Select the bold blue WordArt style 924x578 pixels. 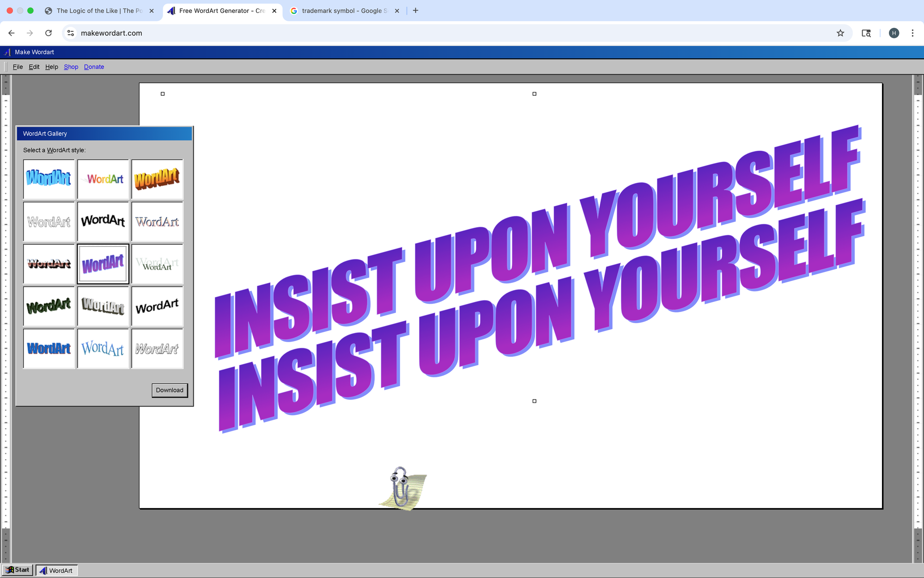(49, 349)
